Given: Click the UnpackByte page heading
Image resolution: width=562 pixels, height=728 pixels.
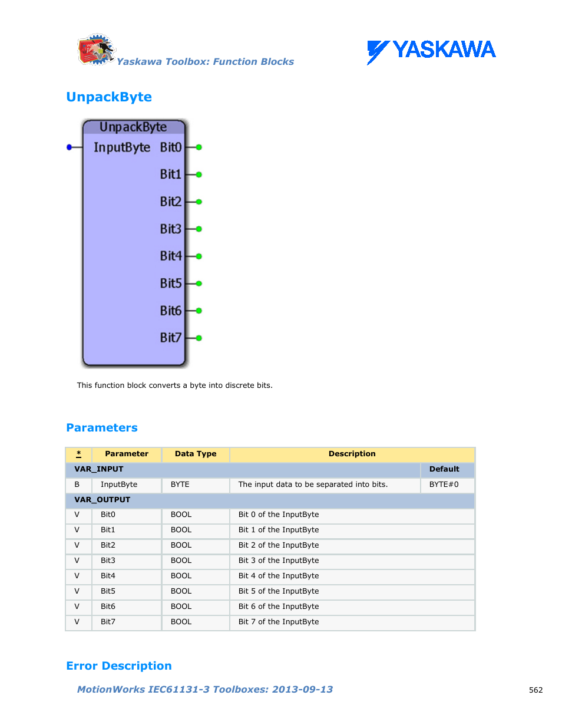Looking at the screenshot, I should [x=109, y=97].
